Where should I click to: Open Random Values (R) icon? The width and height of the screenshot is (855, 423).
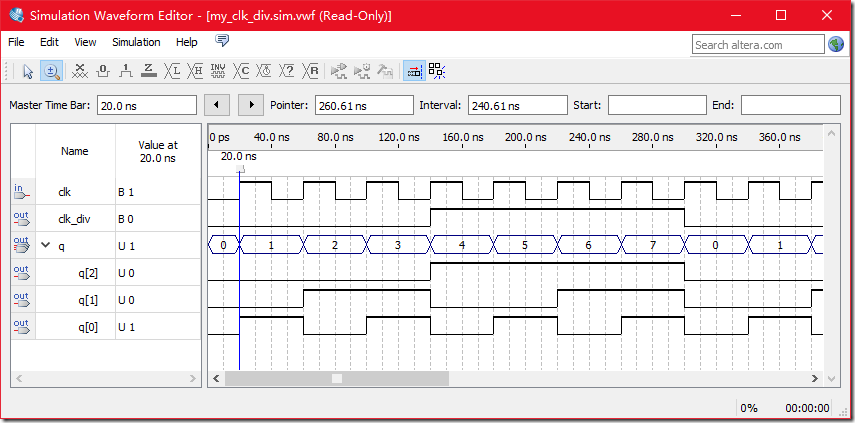[x=311, y=71]
